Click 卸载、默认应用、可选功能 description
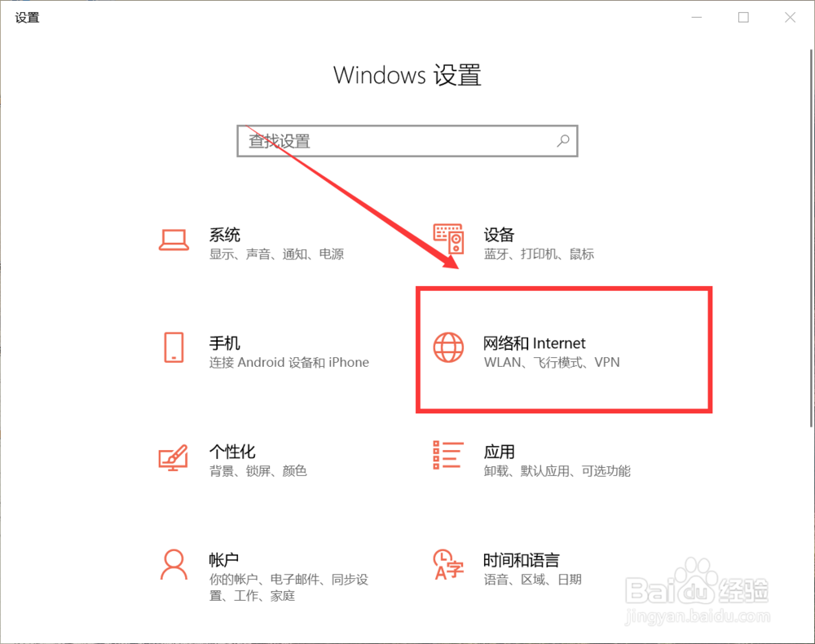This screenshot has height=644, width=815. click(557, 471)
